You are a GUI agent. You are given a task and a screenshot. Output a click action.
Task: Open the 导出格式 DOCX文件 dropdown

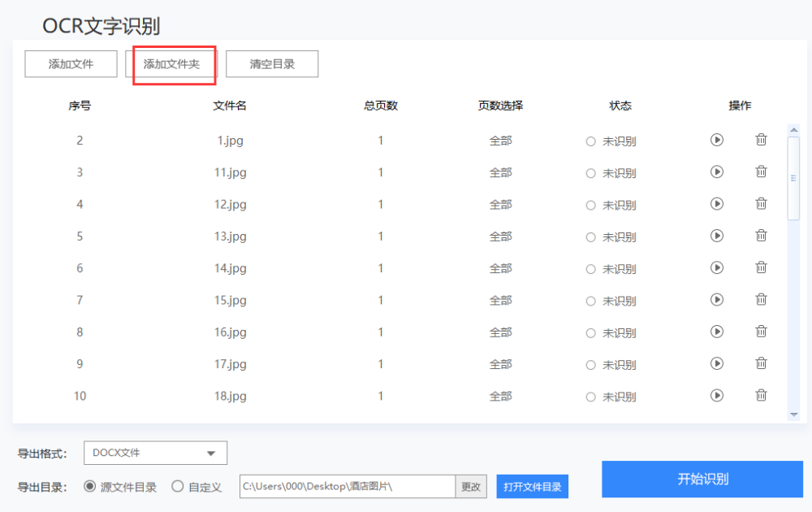pos(155,453)
